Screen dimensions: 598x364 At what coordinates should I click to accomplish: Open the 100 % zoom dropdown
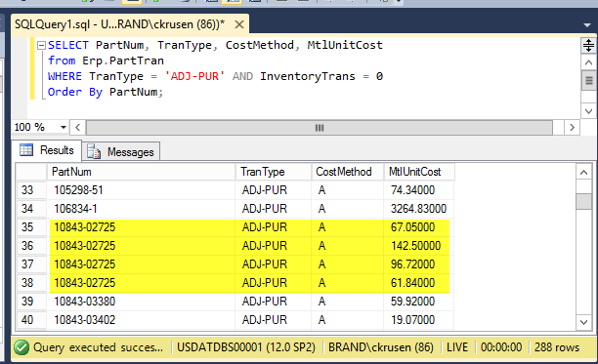64,127
